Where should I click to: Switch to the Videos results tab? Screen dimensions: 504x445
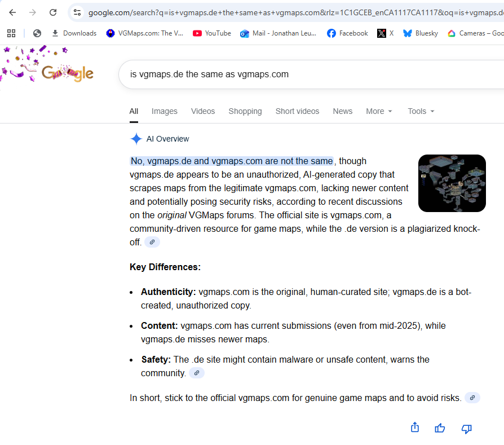tap(203, 111)
